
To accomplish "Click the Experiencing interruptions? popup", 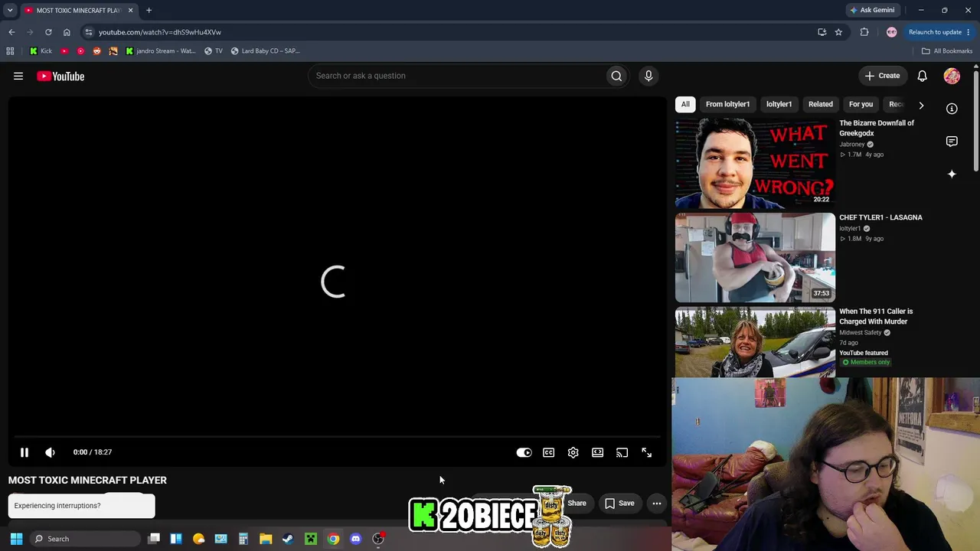I will pyautogui.click(x=81, y=506).
